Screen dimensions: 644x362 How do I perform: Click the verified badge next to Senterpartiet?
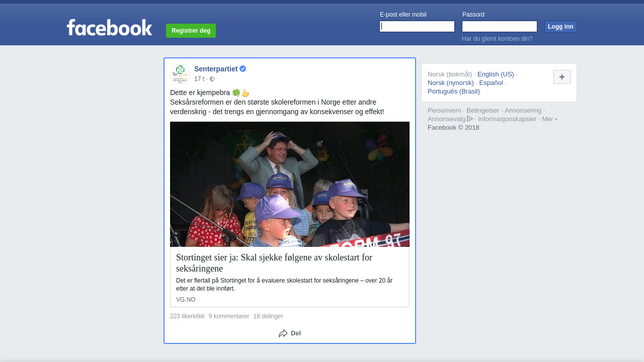pos(243,69)
